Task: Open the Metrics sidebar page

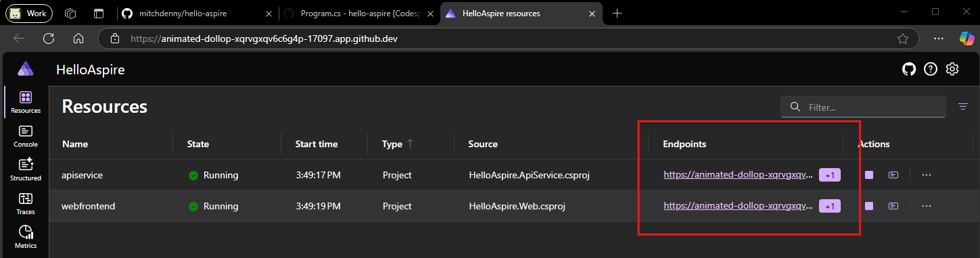Action: 25,237
